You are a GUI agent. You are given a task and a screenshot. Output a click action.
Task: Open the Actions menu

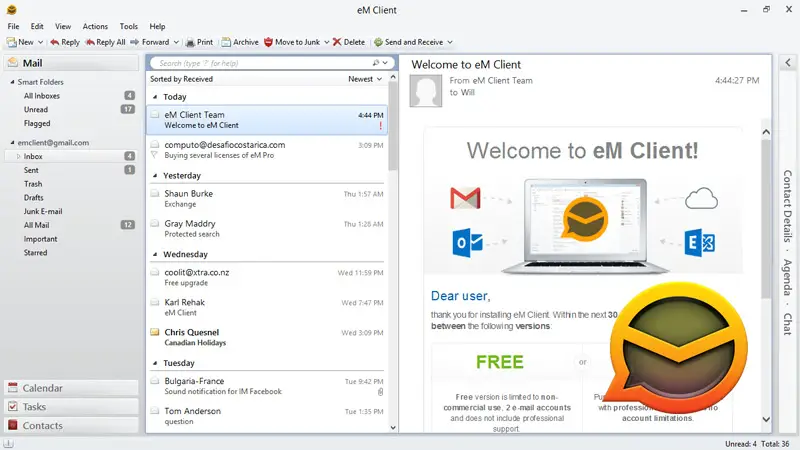click(x=95, y=27)
